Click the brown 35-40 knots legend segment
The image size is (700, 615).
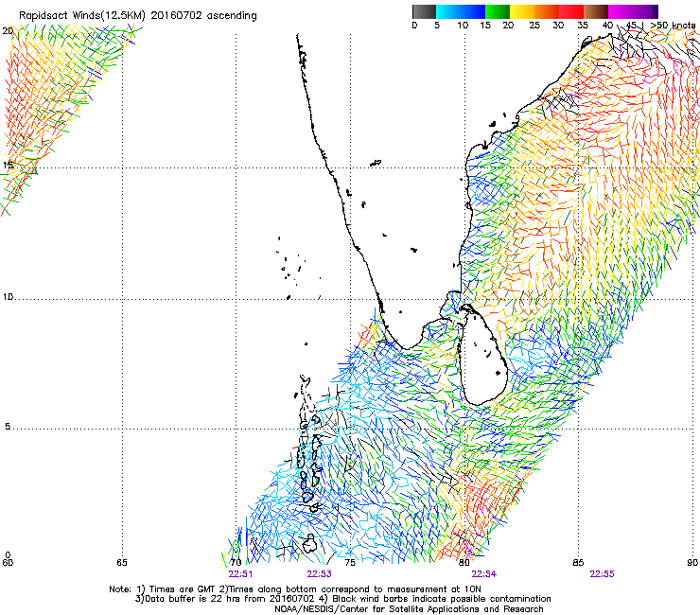click(x=596, y=11)
